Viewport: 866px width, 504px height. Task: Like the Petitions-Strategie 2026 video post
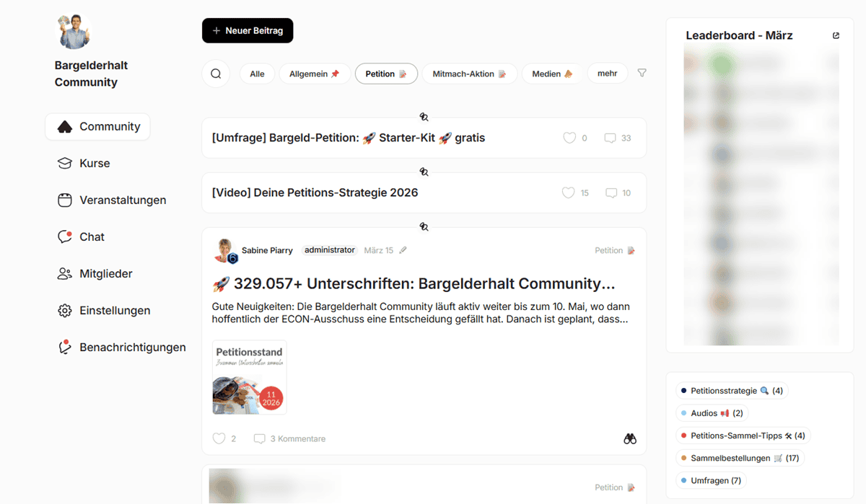click(567, 193)
